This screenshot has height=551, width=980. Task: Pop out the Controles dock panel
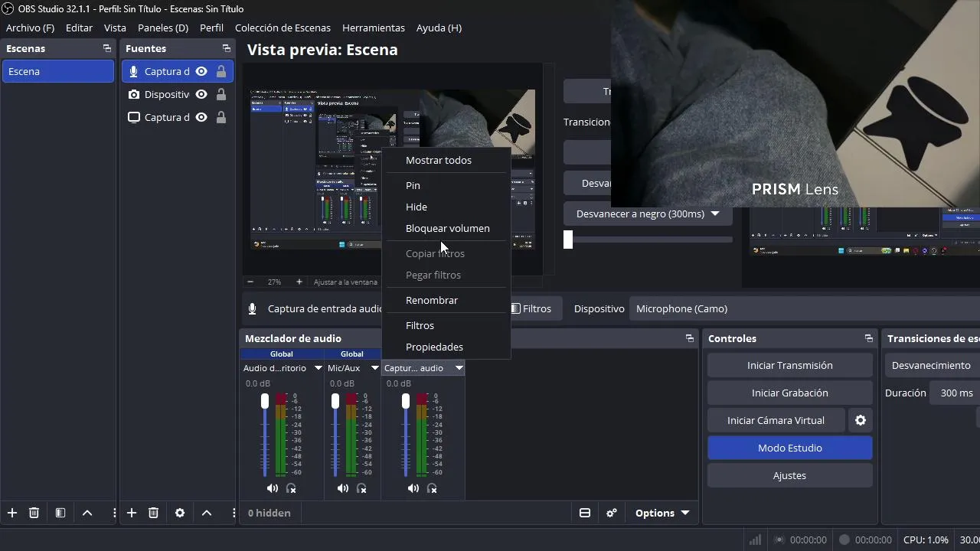coord(868,338)
